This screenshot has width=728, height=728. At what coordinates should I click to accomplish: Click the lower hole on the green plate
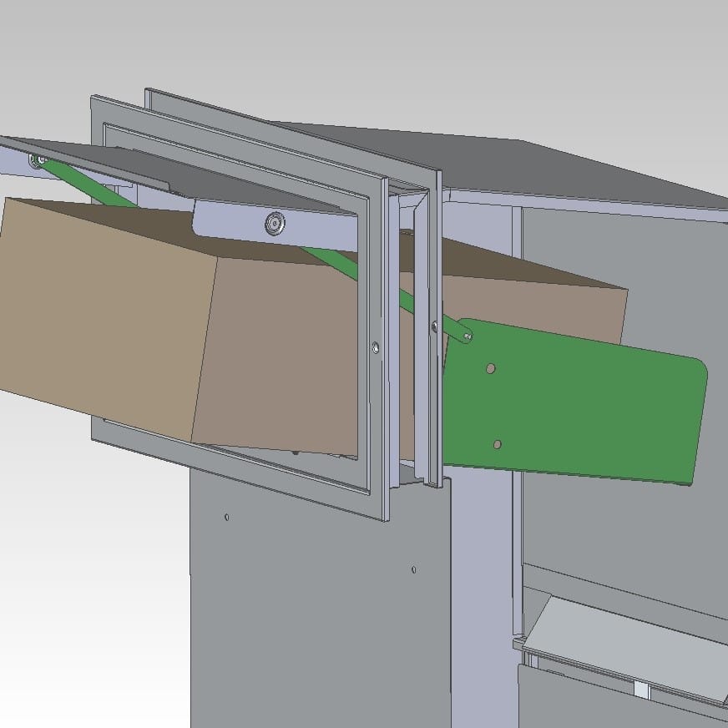(497, 443)
